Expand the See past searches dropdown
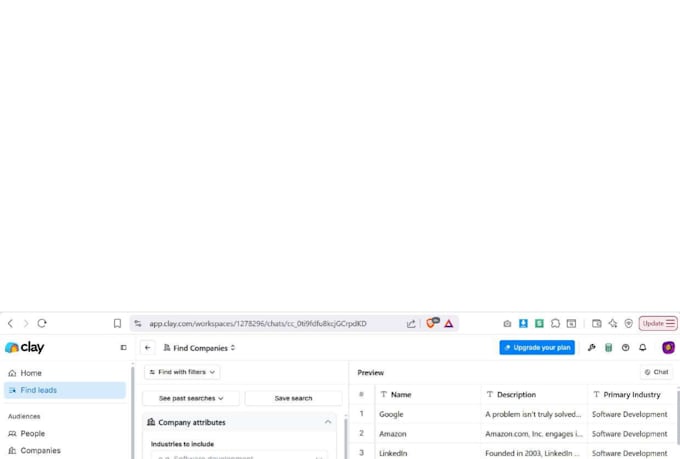Screen dimensions: 680x459 tap(191, 398)
